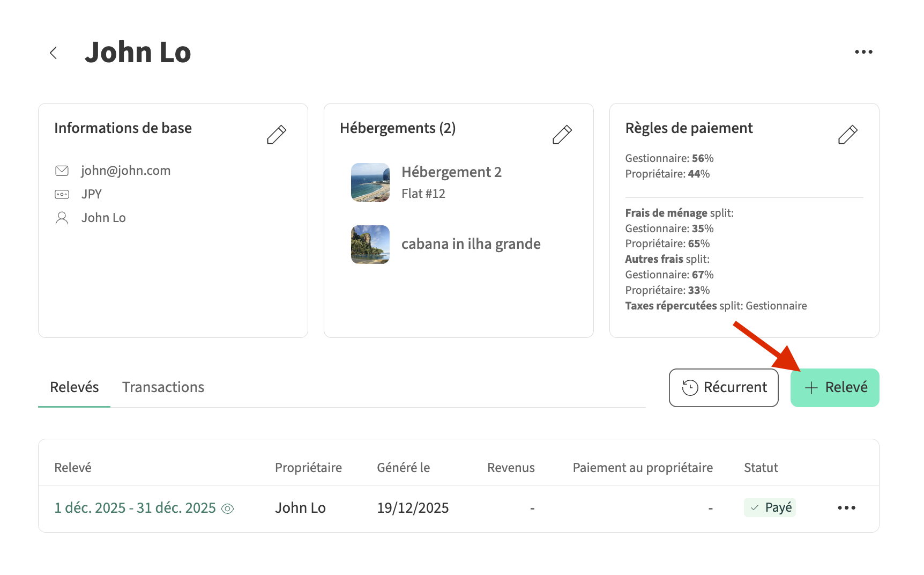Edit the Règles de paiement card

847,135
